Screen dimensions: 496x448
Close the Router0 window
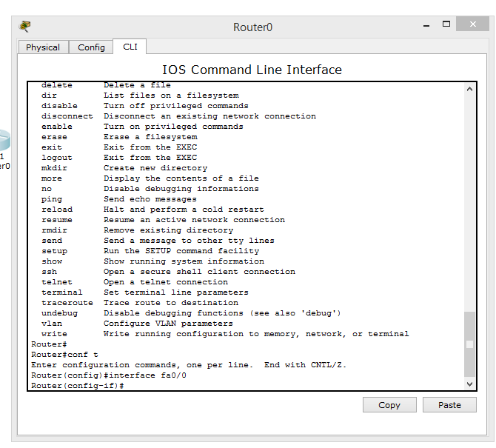point(472,24)
